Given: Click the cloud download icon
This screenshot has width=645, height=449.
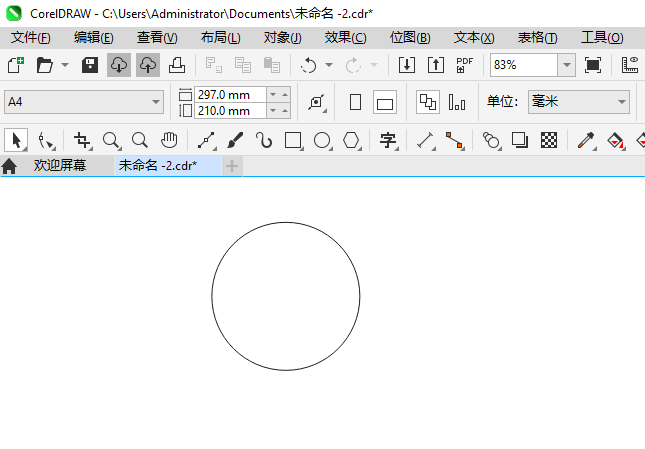Looking at the screenshot, I should (x=119, y=65).
